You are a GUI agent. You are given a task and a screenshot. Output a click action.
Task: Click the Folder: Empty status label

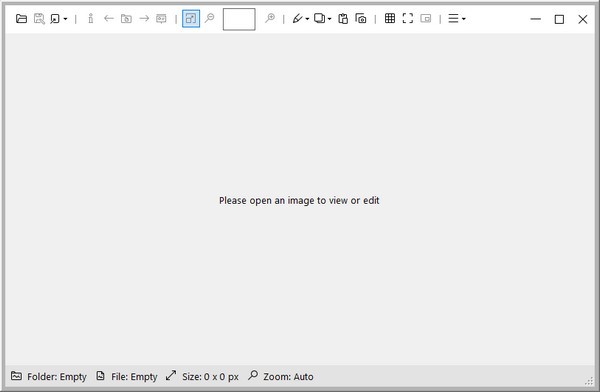[57, 377]
